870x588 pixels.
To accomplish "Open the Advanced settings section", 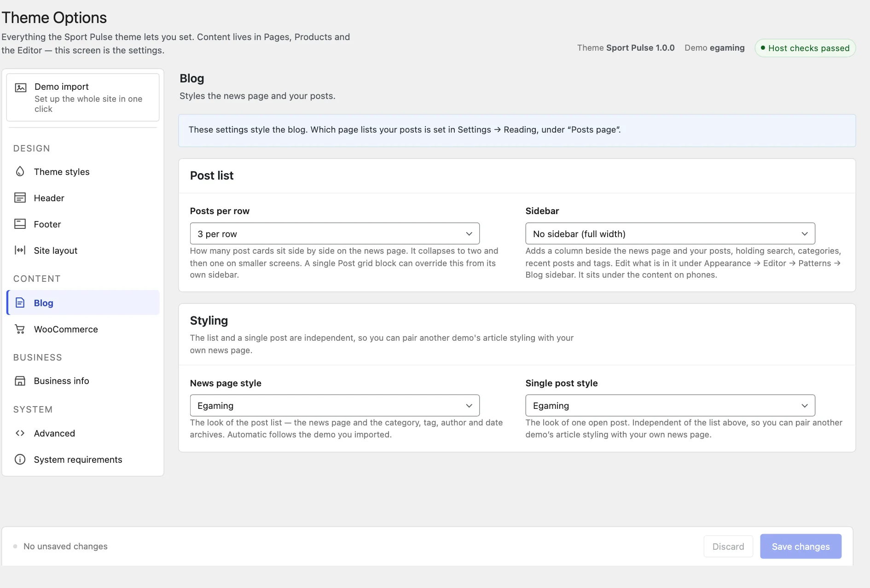I will (x=83, y=433).
